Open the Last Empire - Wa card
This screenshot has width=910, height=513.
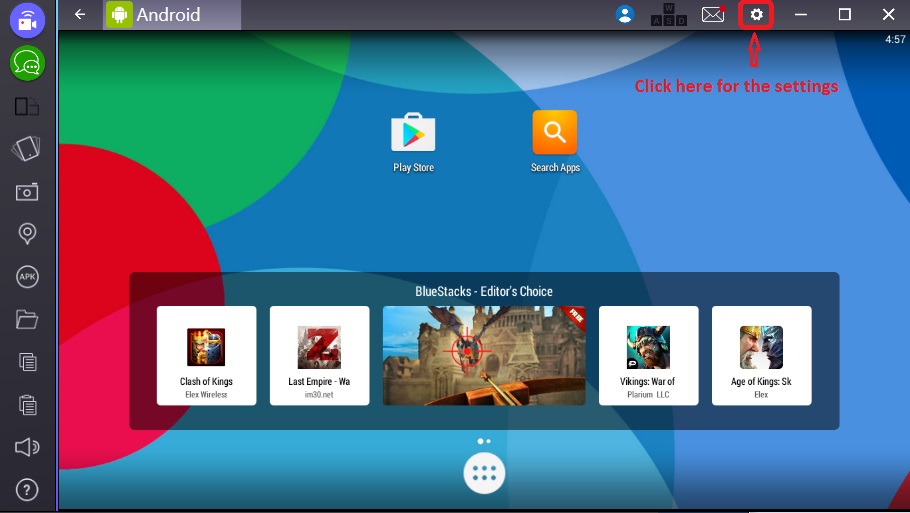pyautogui.click(x=319, y=356)
